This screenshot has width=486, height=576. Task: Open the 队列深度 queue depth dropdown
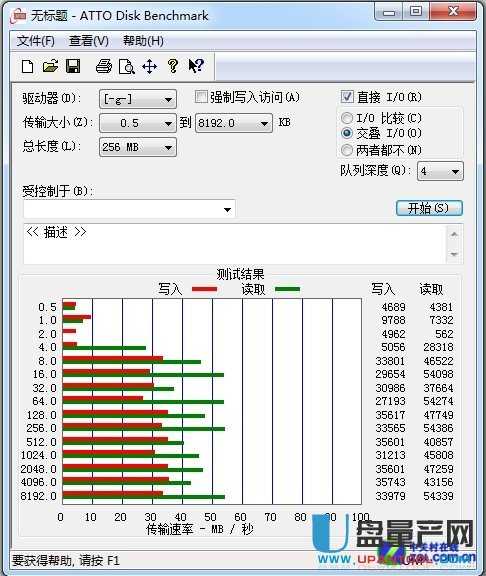[440, 171]
